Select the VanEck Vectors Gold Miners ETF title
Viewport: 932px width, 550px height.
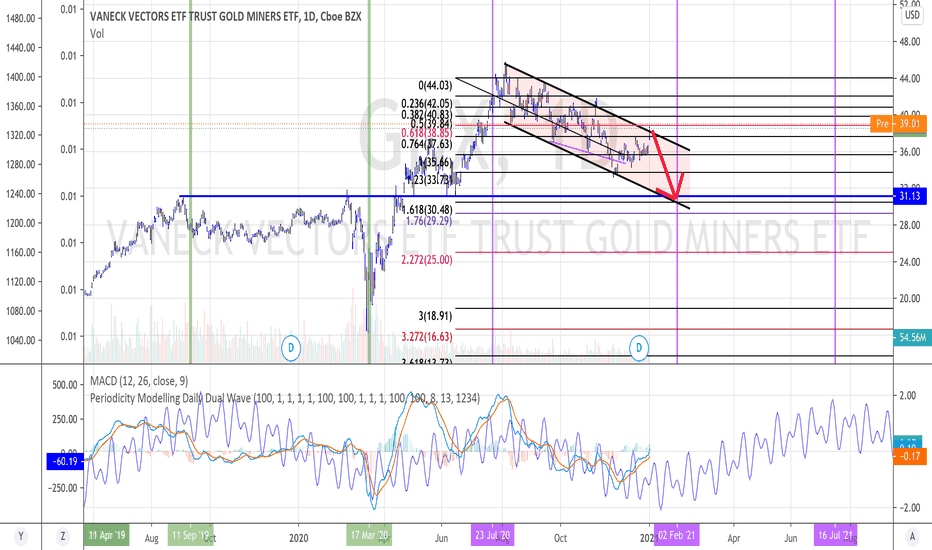pos(225,17)
